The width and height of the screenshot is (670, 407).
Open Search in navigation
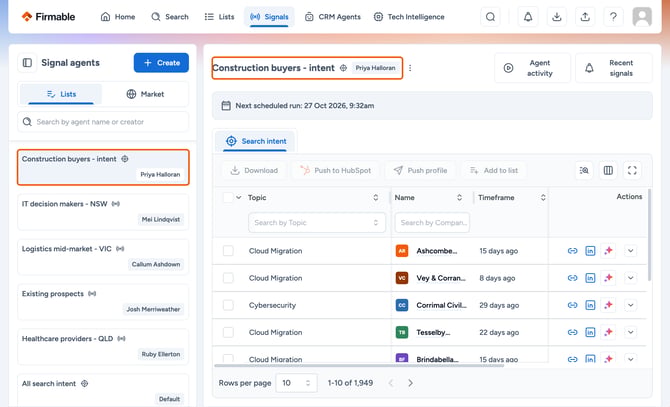170,17
